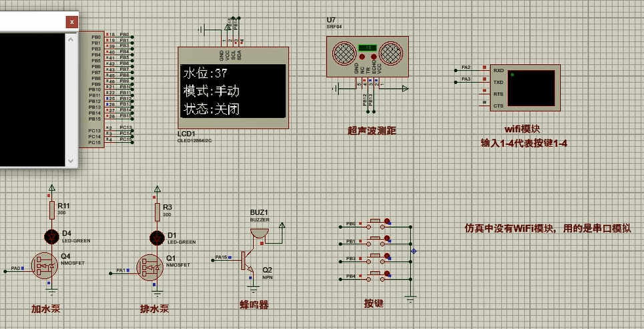Click the Q1 NMOSFET transistor symbol
This screenshot has height=329, width=644.
coord(151,267)
